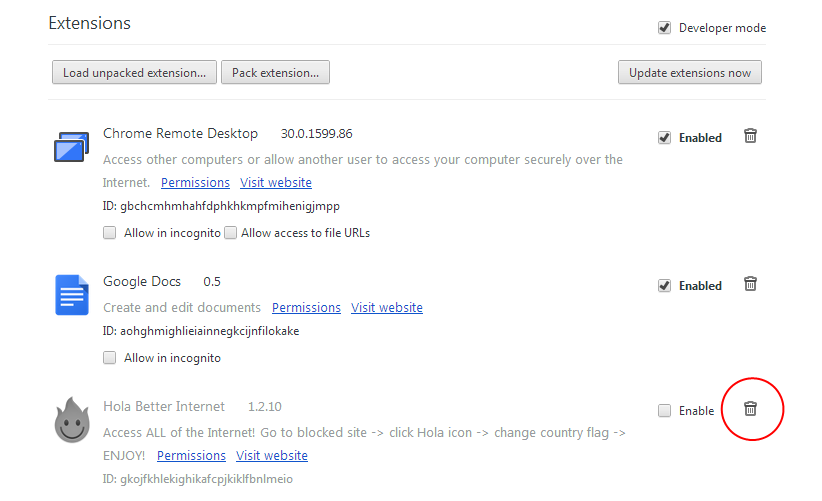Click the Google Docs document icon

tap(72, 295)
